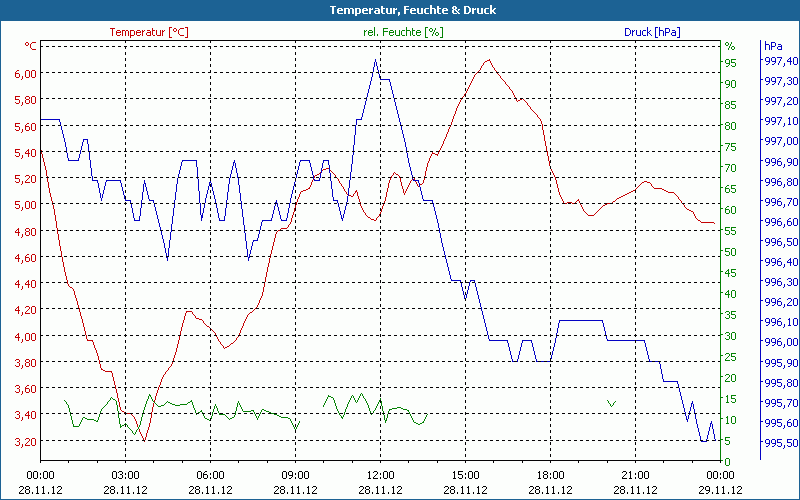Click the 6,00 temperature axis value
The image size is (800, 500).
coord(24,74)
